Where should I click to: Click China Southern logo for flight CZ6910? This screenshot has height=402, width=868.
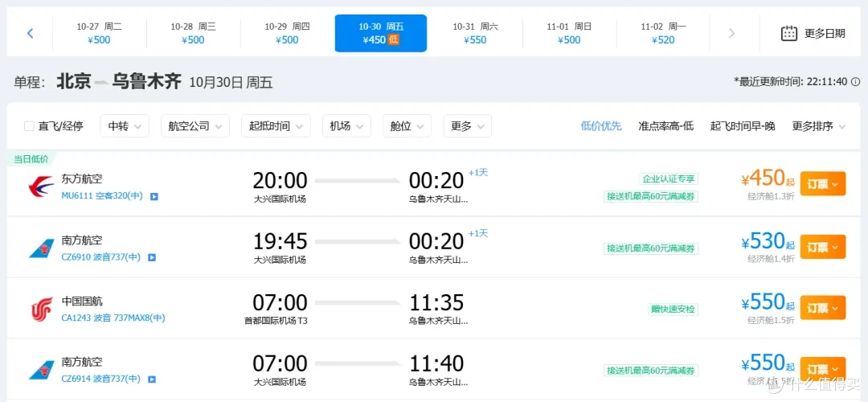coord(42,248)
